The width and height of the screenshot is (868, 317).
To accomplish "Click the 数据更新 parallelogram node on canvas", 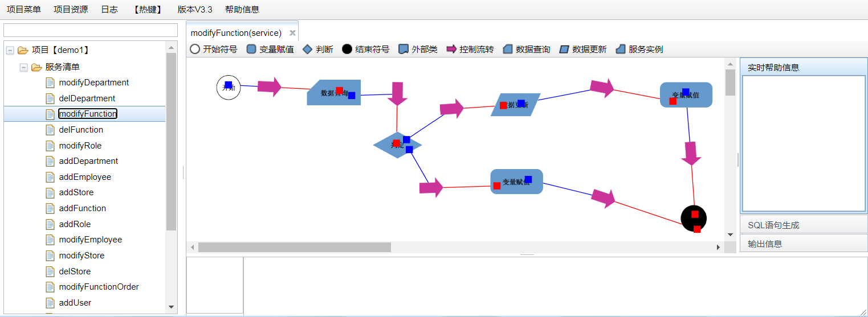I will pos(515,105).
